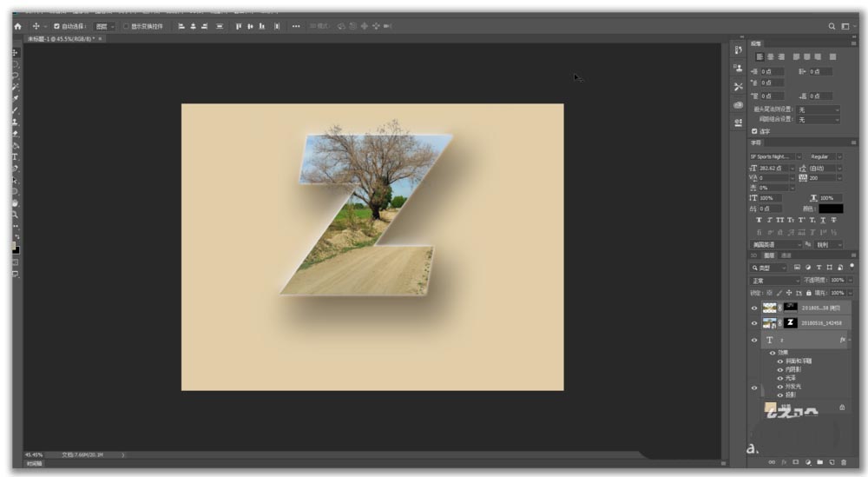Open more align options (three dots)
Viewport: 868px width, 477px height.
[296, 26]
